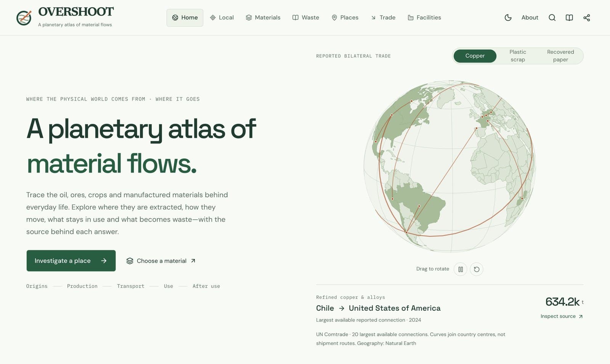This screenshot has width=610, height=364.
Task: Click the Transport stage label
Action: click(x=131, y=286)
